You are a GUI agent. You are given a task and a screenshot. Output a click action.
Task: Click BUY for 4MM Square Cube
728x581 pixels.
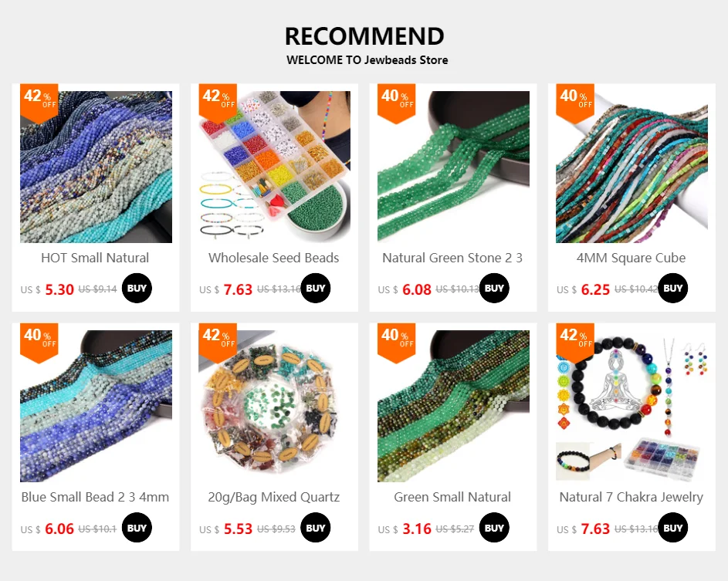(x=673, y=288)
